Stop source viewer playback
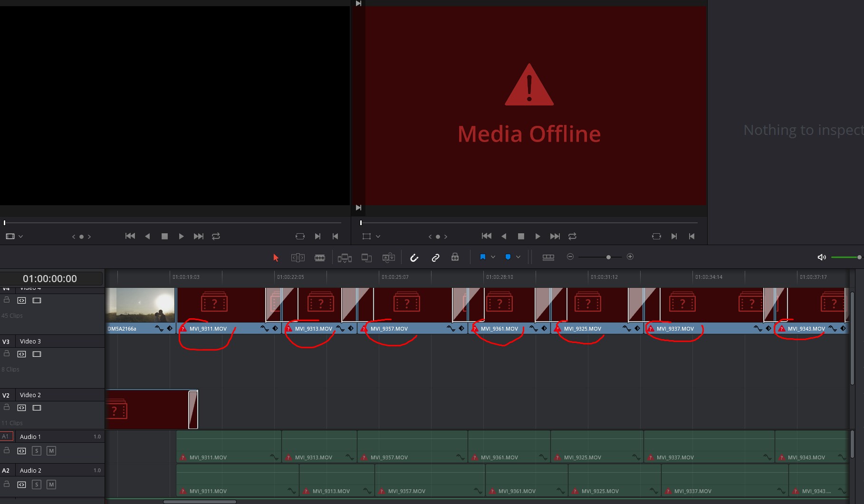Image resolution: width=864 pixels, height=504 pixels. point(164,236)
